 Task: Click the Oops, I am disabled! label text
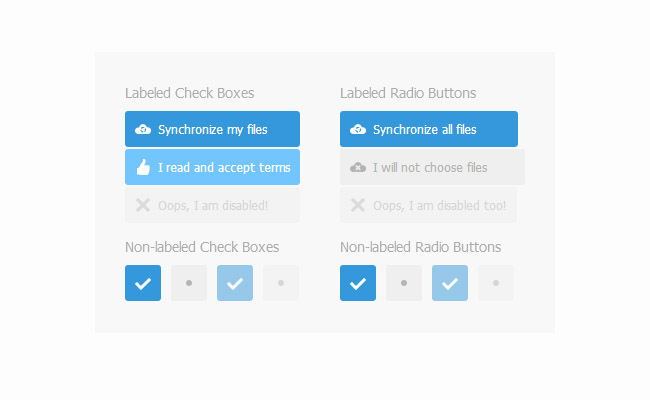click(213, 205)
